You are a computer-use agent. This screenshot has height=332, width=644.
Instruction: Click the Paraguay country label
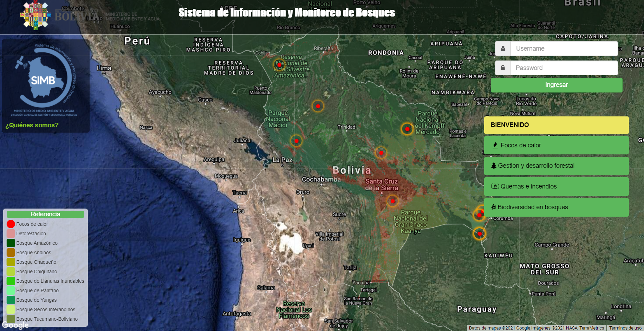click(x=477, y=309)
